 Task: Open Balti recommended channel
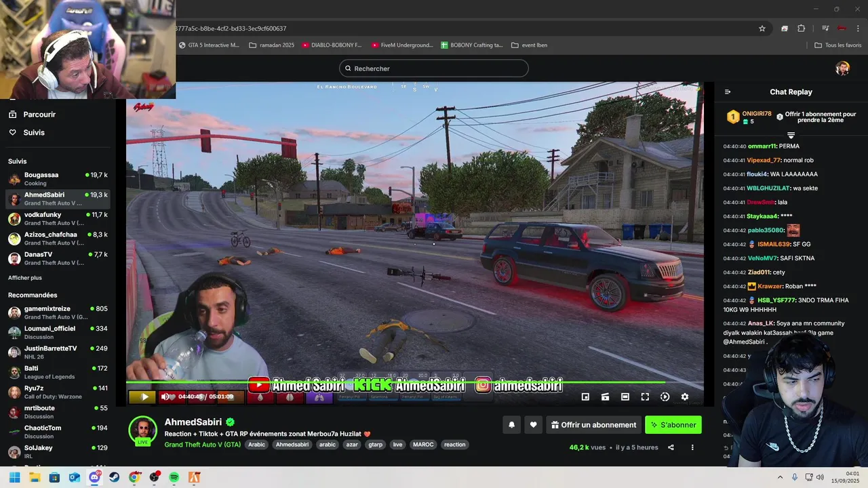click(58, 372)
